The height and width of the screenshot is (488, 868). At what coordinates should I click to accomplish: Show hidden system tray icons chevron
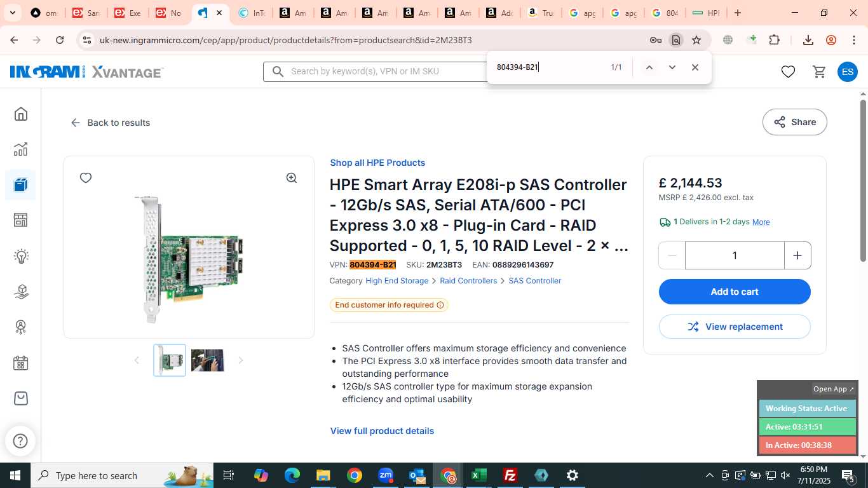(710, 475)
